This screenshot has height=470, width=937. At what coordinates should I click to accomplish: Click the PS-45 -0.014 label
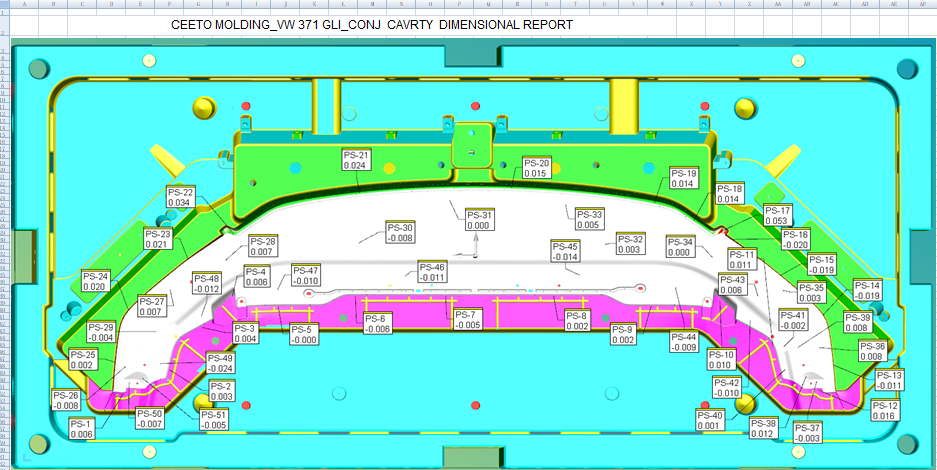[x=567, y=251]
